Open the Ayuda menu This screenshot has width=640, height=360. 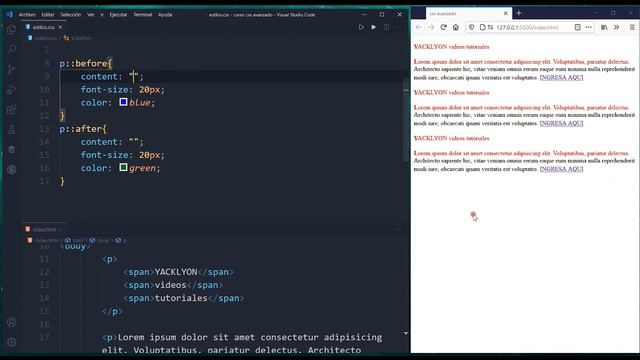[x=165, y=15]
